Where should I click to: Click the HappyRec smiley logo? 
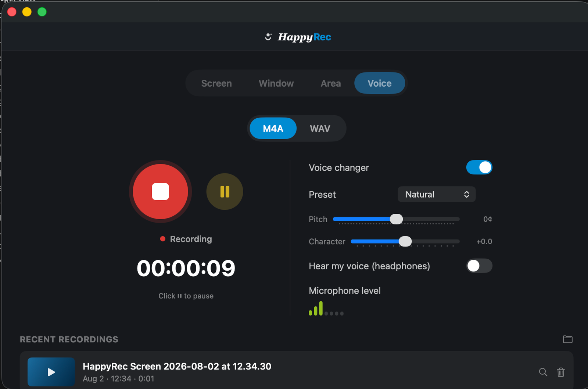pos(268,37)
